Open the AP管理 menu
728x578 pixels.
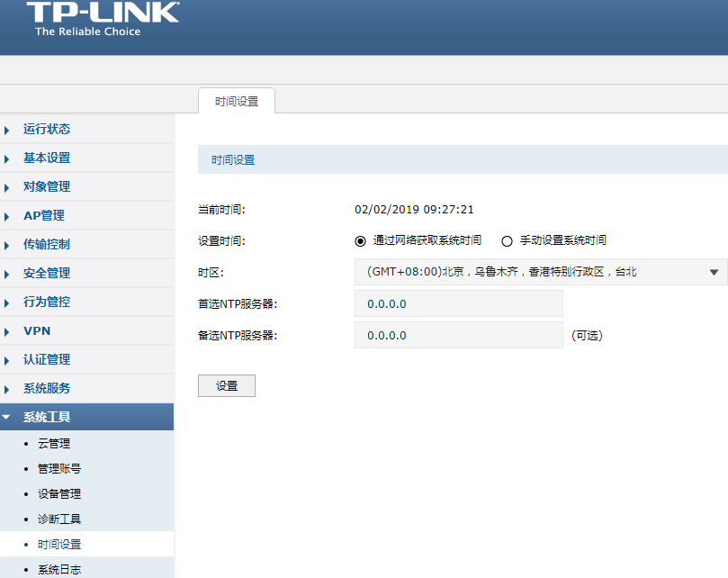point(46,215)
